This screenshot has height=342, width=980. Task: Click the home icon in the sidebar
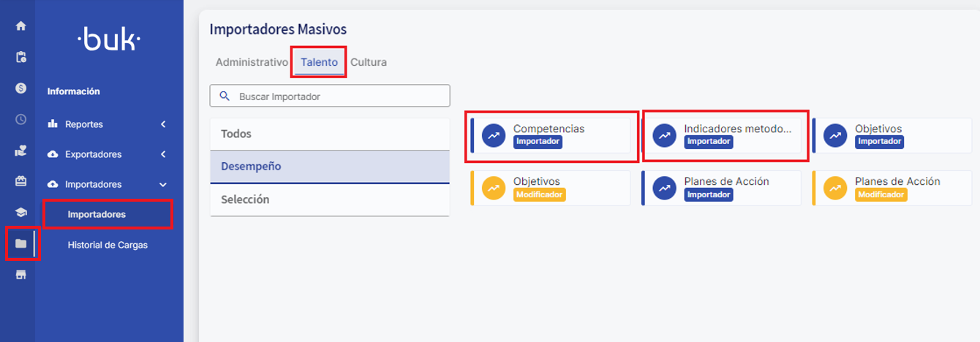pos(20,26)
